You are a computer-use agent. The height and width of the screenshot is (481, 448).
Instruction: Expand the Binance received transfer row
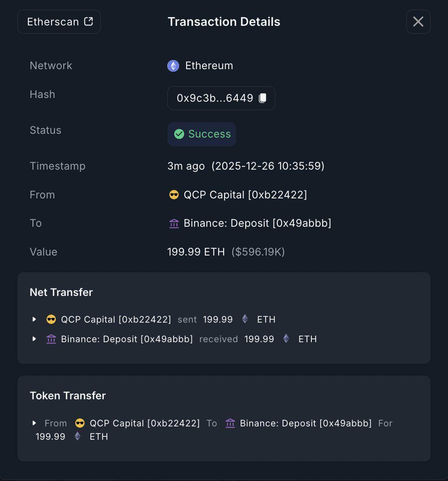35,338
